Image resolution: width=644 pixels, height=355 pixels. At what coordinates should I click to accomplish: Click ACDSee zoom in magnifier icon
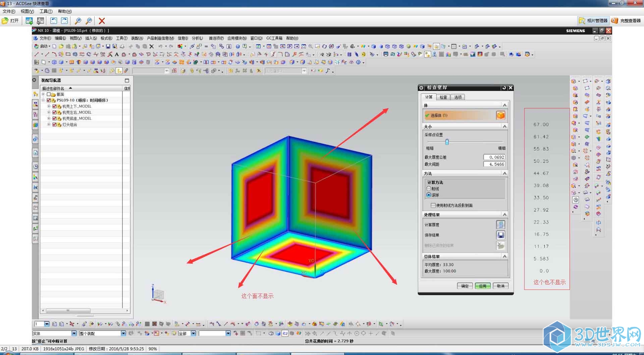click(78, 21)
